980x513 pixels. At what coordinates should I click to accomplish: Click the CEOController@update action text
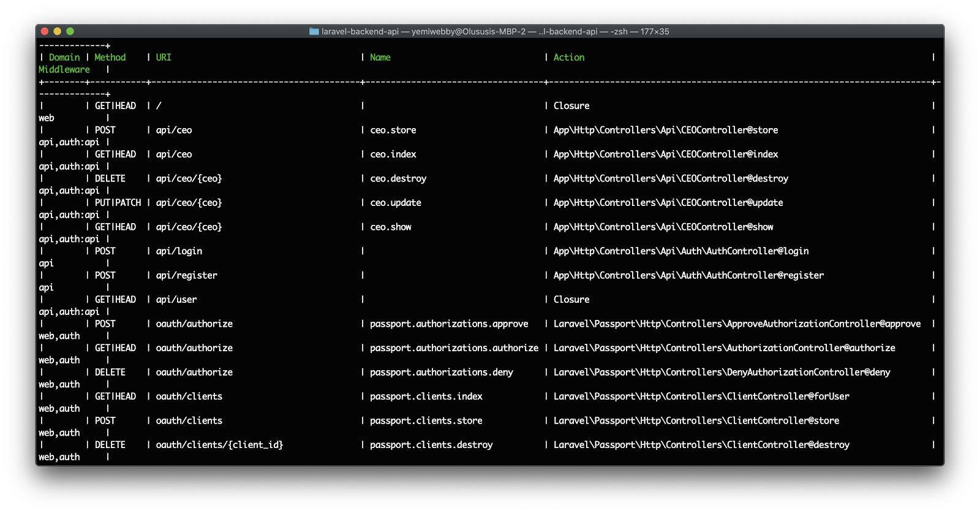(x=668, y=202)
